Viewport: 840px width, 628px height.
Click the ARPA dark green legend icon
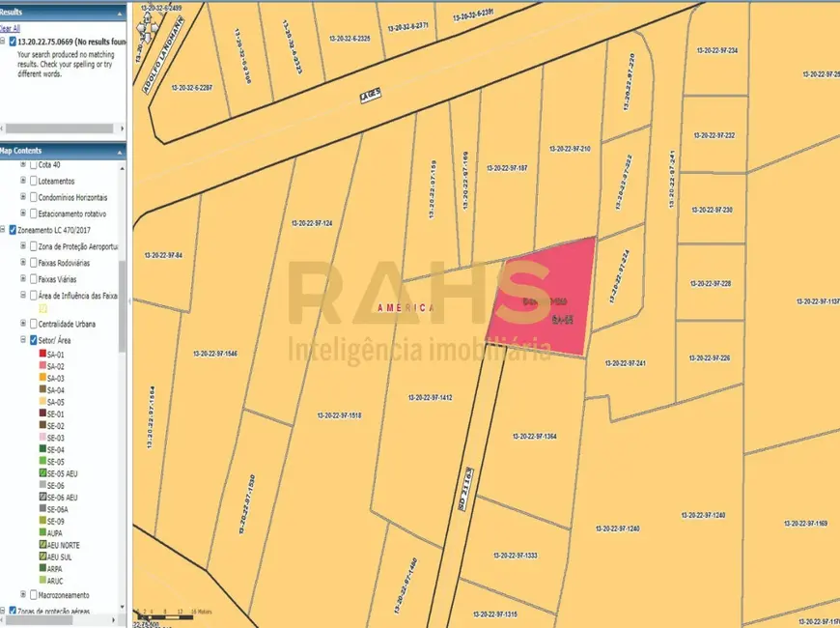coord(42,569)
